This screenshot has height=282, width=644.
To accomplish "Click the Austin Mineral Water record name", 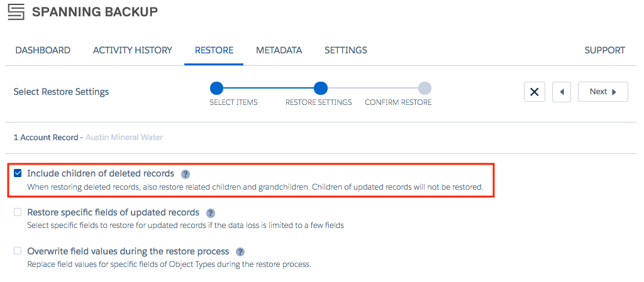I will 124,138.
